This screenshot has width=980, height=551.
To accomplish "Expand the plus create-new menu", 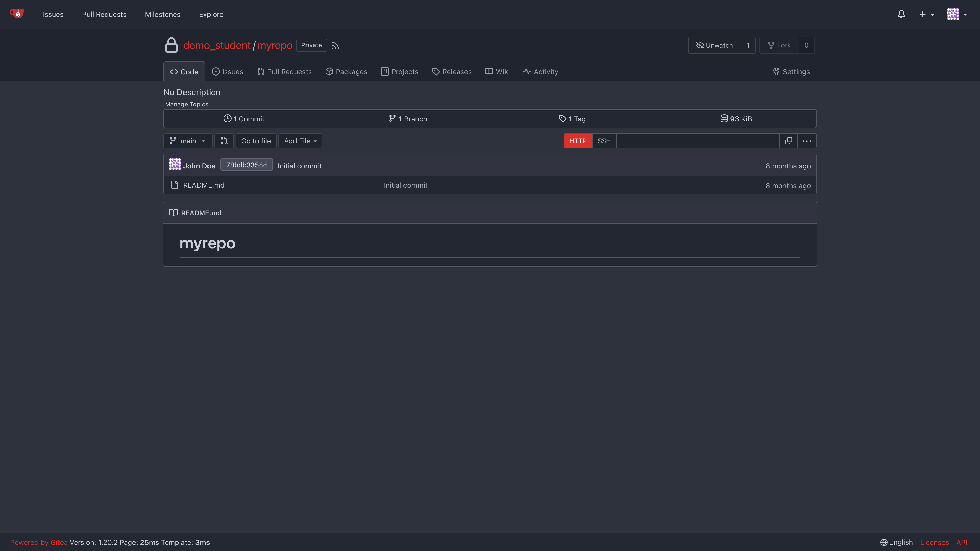I will point(926,14).
